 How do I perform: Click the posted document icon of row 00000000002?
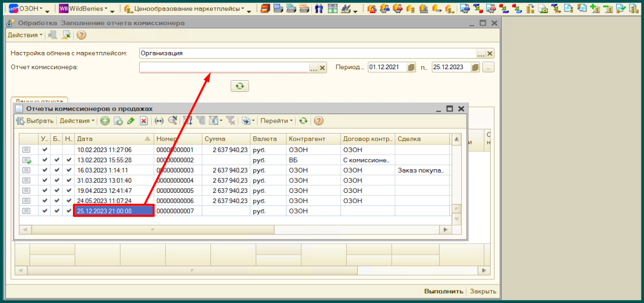[x=27, y=160]
